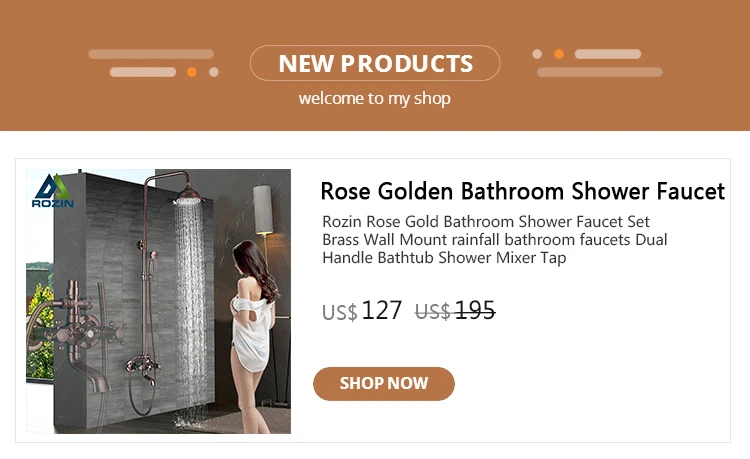Click the white dot beside left orange dot
Image resolution: width=750 pixels, height=459 pixels.
[214, 72]
